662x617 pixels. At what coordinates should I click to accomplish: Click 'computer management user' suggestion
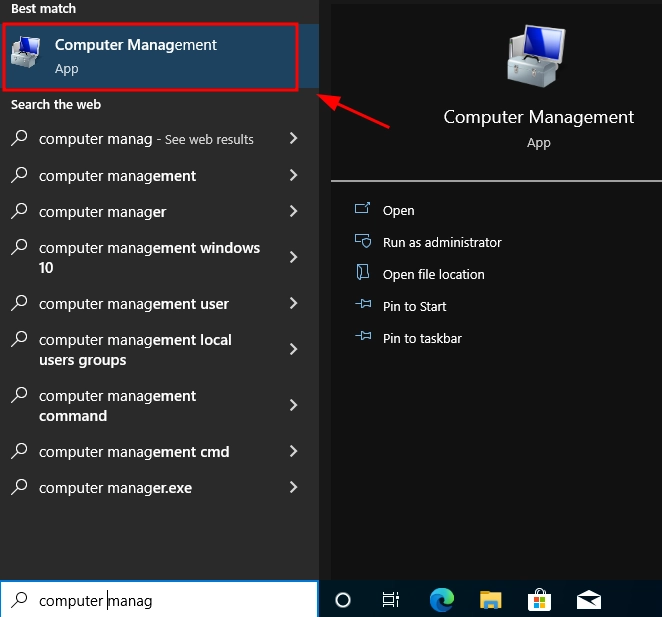[134, 303]
